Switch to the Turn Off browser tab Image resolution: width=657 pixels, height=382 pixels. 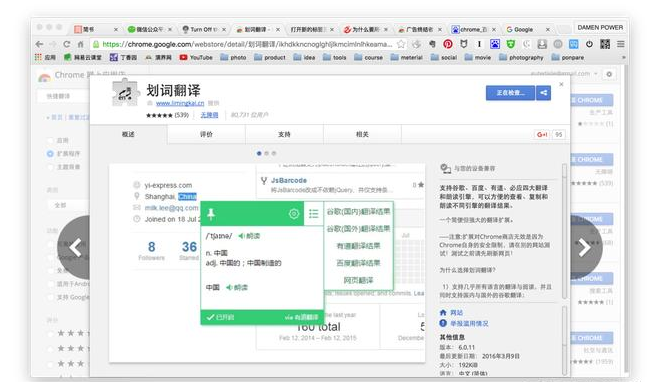pos(204,29)
